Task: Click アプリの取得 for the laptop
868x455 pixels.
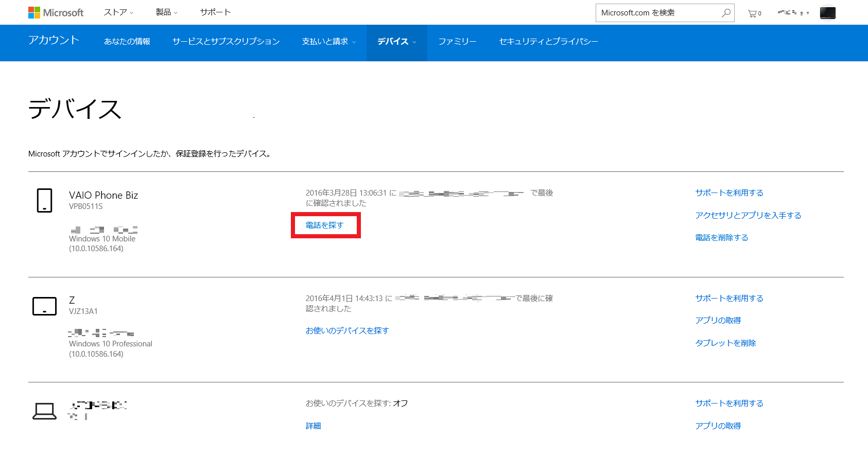Action: (x=718, y=426)
